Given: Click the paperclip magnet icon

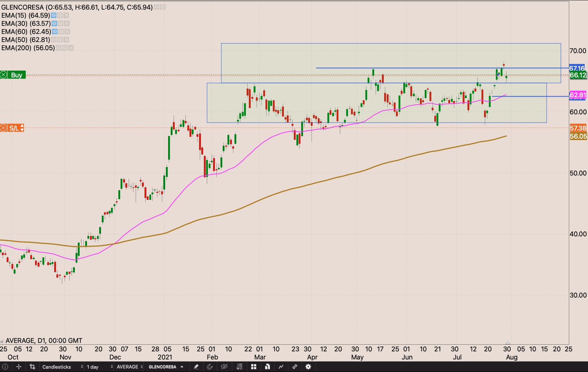Looking at the screenshot, I should click(210, 367).
